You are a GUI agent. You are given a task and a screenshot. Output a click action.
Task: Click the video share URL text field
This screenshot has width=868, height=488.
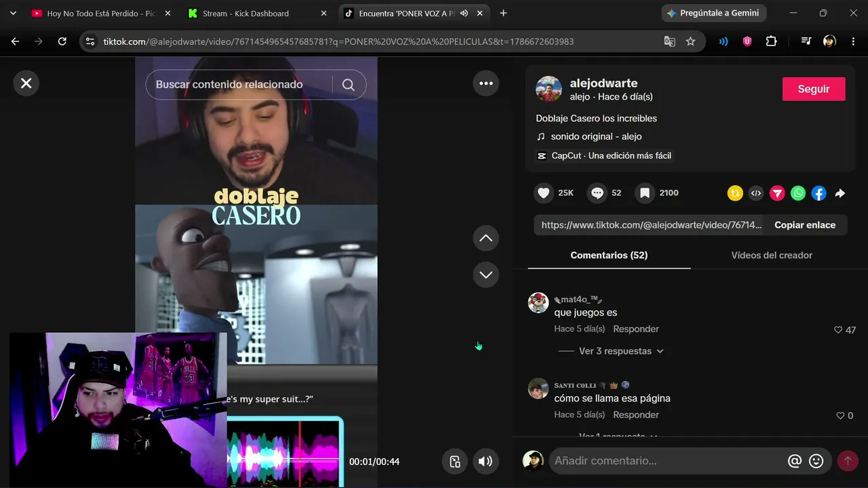pyautogui.click(x=648, y=225)
